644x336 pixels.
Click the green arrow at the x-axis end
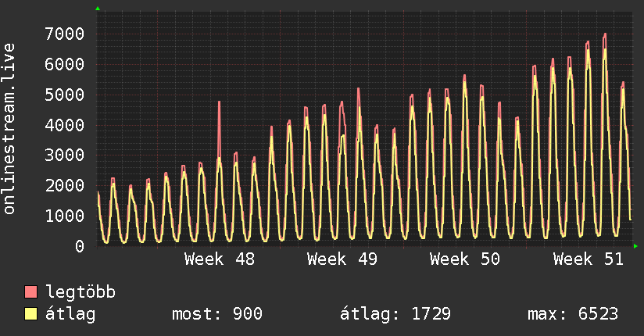[635, 246]
